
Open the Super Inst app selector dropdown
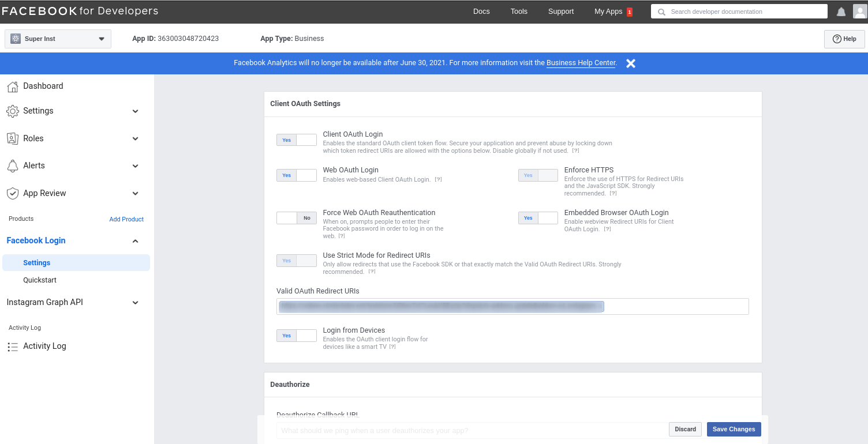pyautogui.click(x=58, y=39)
